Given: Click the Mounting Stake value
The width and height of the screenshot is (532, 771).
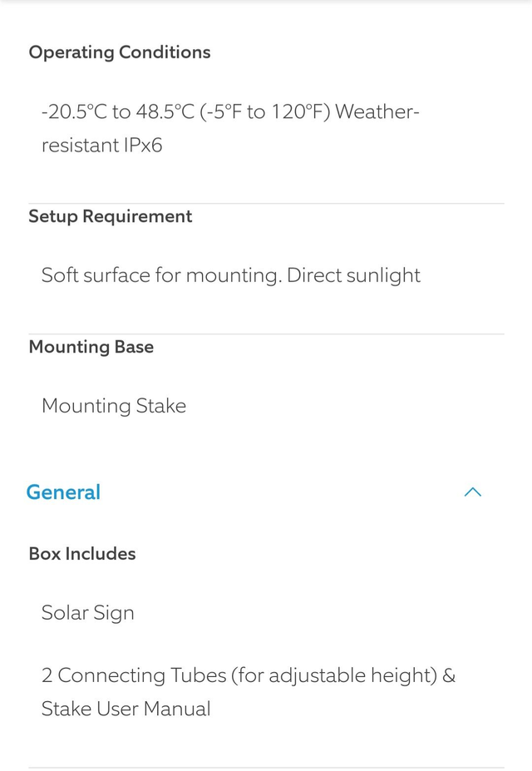Looking at the screenshot, I should click(114, 406).
